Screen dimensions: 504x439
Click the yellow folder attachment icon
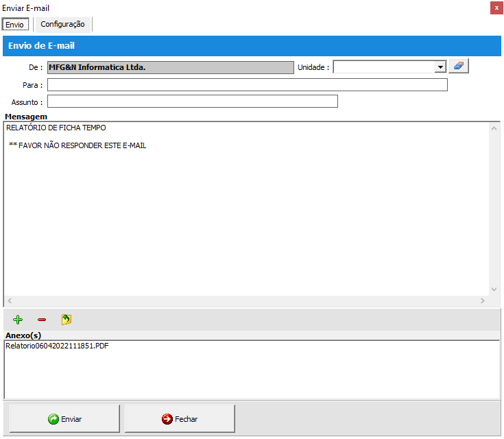click(x=67, y=320)
